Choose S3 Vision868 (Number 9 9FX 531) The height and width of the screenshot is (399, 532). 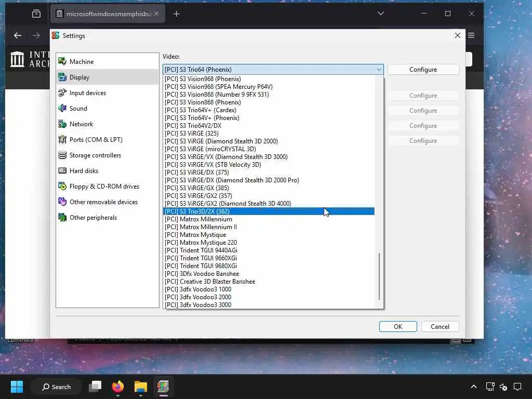pyautogui.click(x=269, y=95)
